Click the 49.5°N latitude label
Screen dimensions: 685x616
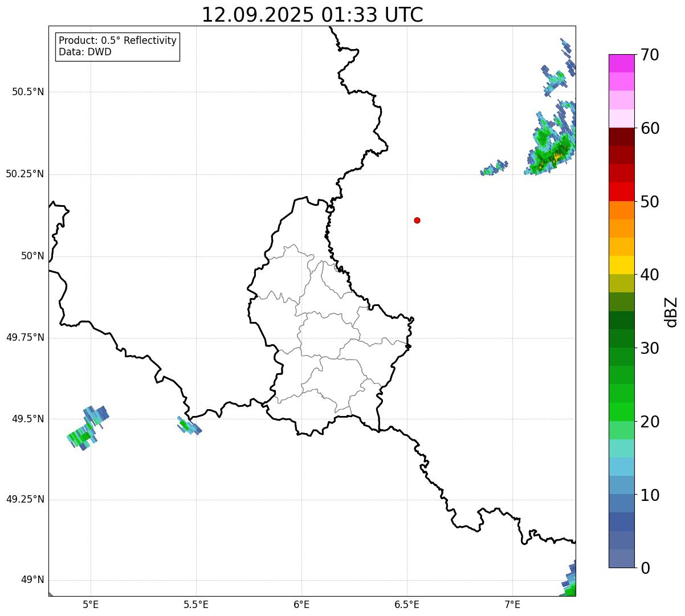[x=28, y=419]
